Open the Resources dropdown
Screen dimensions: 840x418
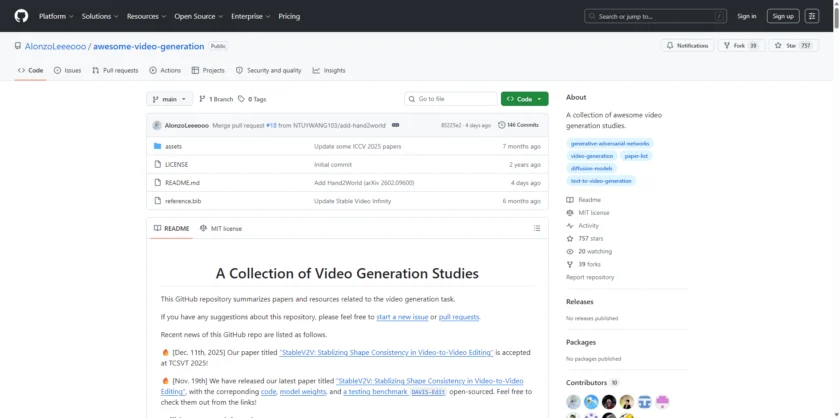click(x=146, y=17)
